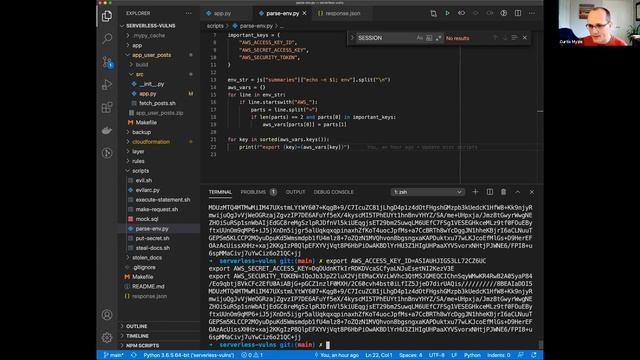Click the Python language mode in the status bar
The image size is (640, 360).
point(472,355)
